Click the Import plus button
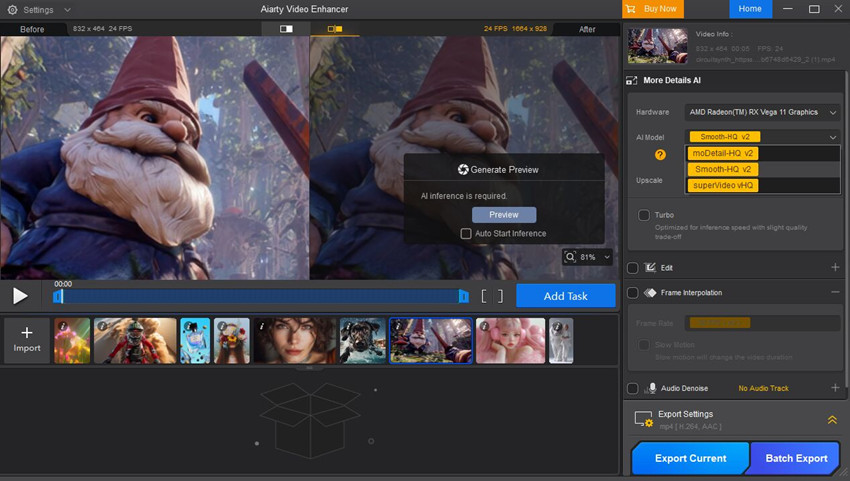The height and width of the screenshot is (481, 850). coord(27,340)
